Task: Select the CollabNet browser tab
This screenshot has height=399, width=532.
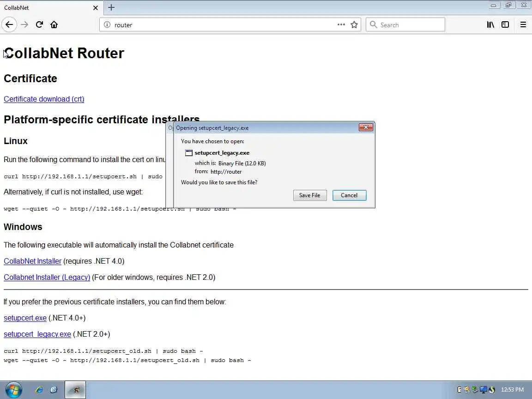Action: tap(51, 7)
